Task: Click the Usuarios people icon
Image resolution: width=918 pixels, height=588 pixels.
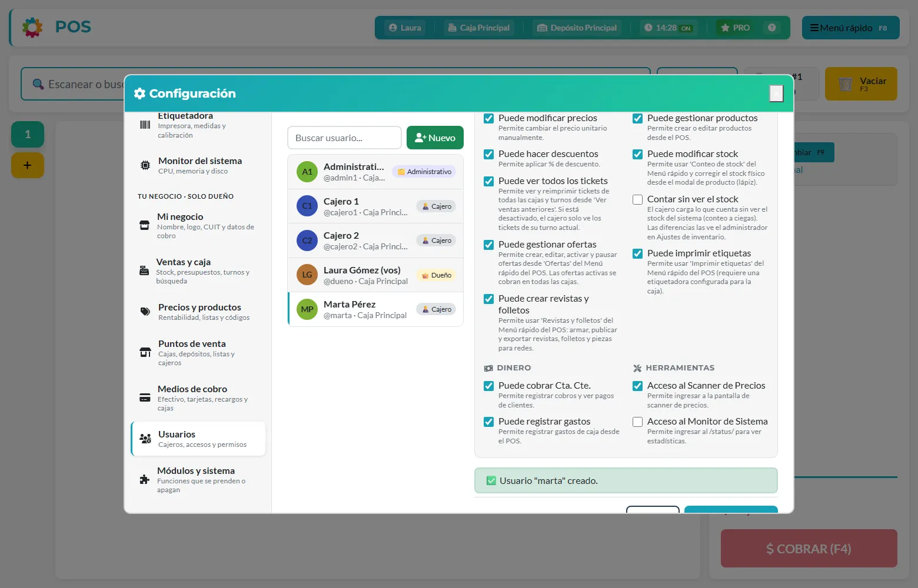Action: coord(145,438)
